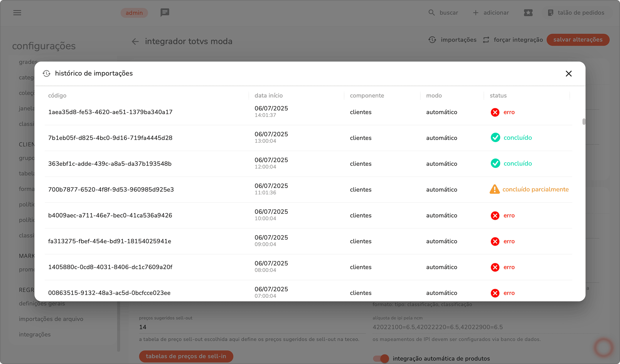This screenshot has height=364, width=620.
Task: Click the orange floating help button
Action: click(604, 347)
